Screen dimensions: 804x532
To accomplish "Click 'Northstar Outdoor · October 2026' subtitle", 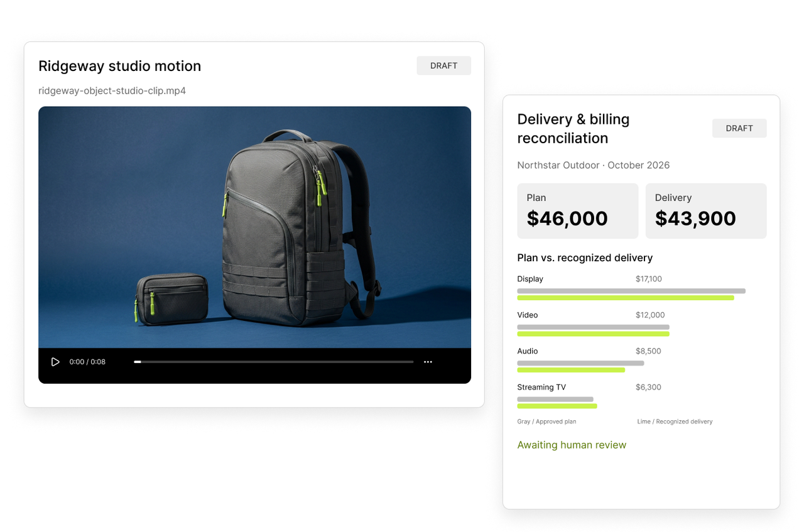I will pyautogui.click(x=594, y=165).
